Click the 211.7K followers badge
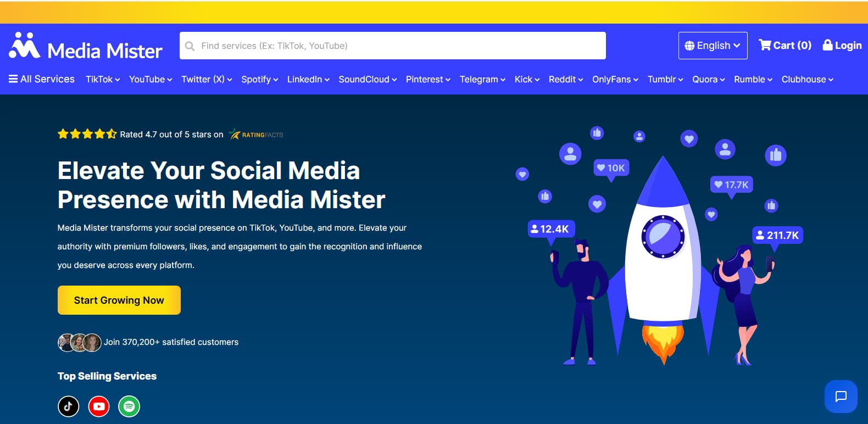The image size is (868, 424). pyautogui.click(x=777, y=235)
